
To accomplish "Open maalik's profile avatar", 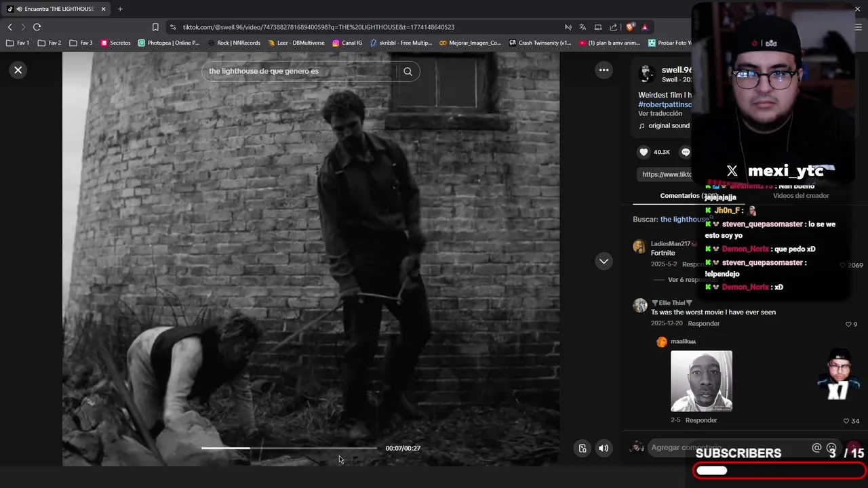I will point(662,342).
